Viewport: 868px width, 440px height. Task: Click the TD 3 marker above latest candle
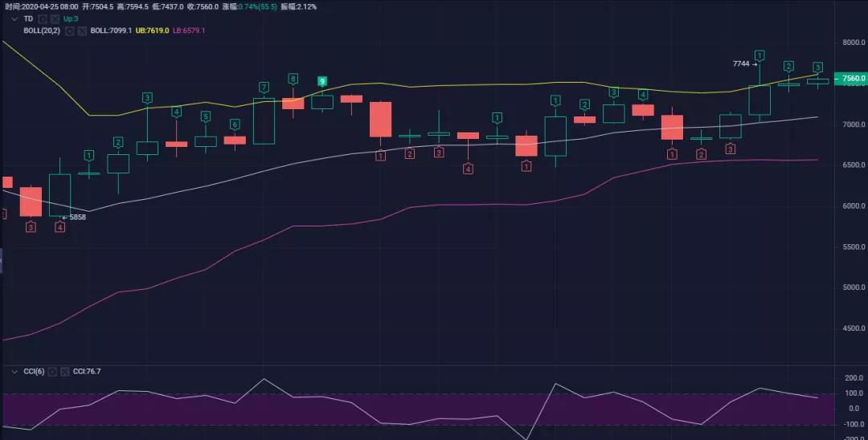click(x=817, y=67)
